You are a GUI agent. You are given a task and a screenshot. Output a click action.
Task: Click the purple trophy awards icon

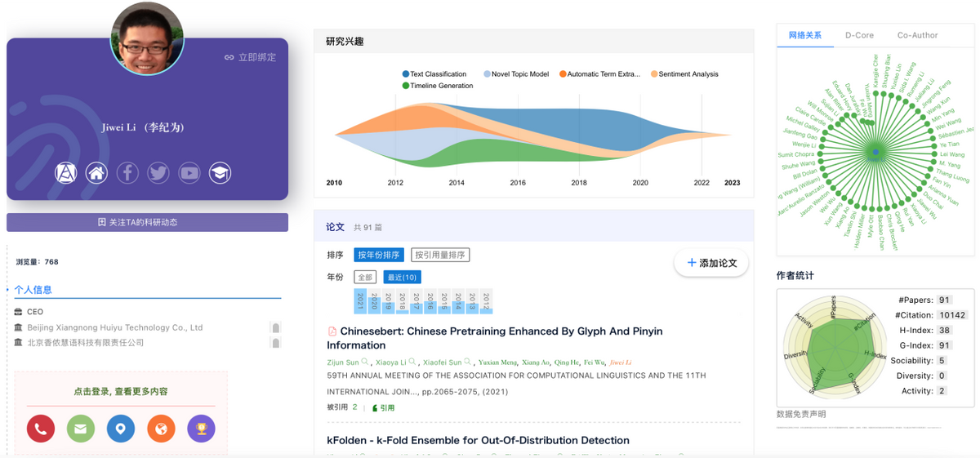tap(202, 429)
